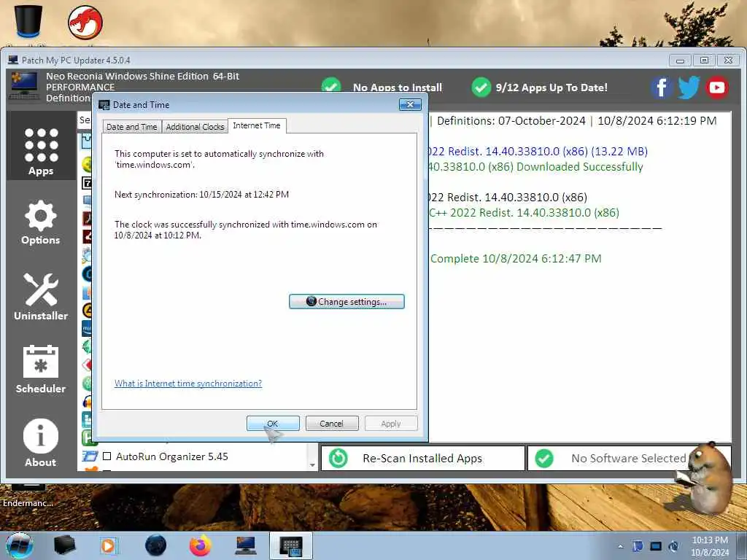Open the red dragon desktop icon
747x560 pixels.
point(85,23)
